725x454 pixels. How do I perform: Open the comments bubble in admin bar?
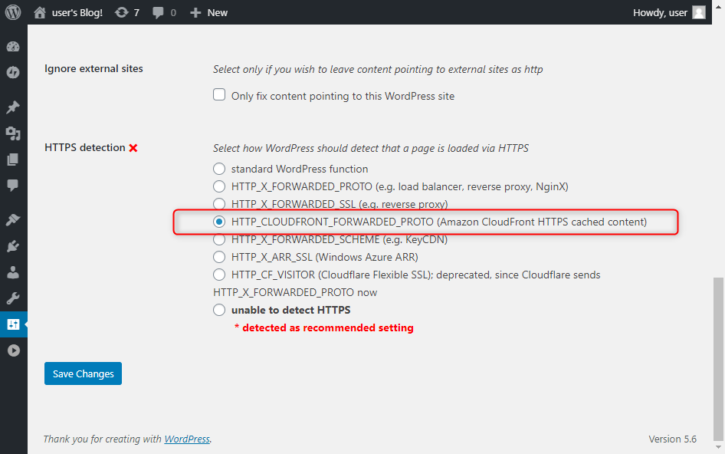(164, 12)
